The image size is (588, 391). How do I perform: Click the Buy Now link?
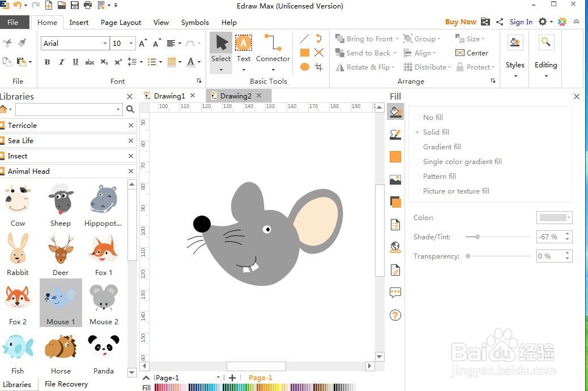[460, 22]
